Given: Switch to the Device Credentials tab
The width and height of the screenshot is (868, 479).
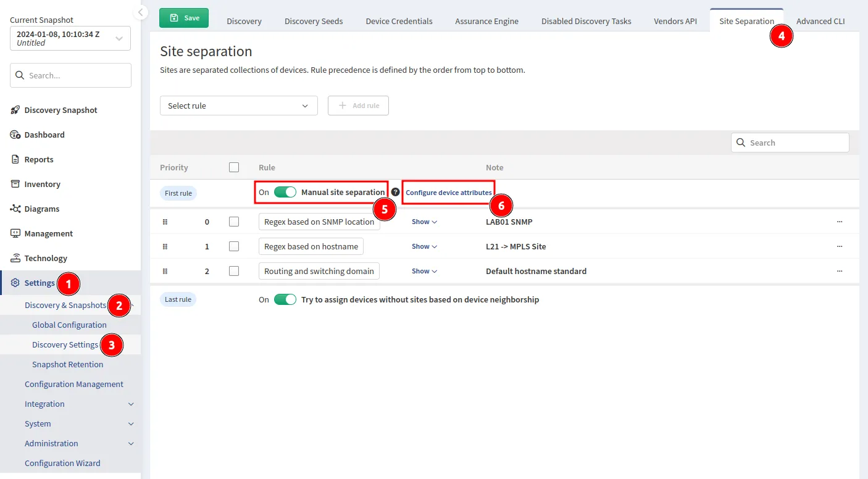Looking at the screenshot, I should (x=399, y=21).
